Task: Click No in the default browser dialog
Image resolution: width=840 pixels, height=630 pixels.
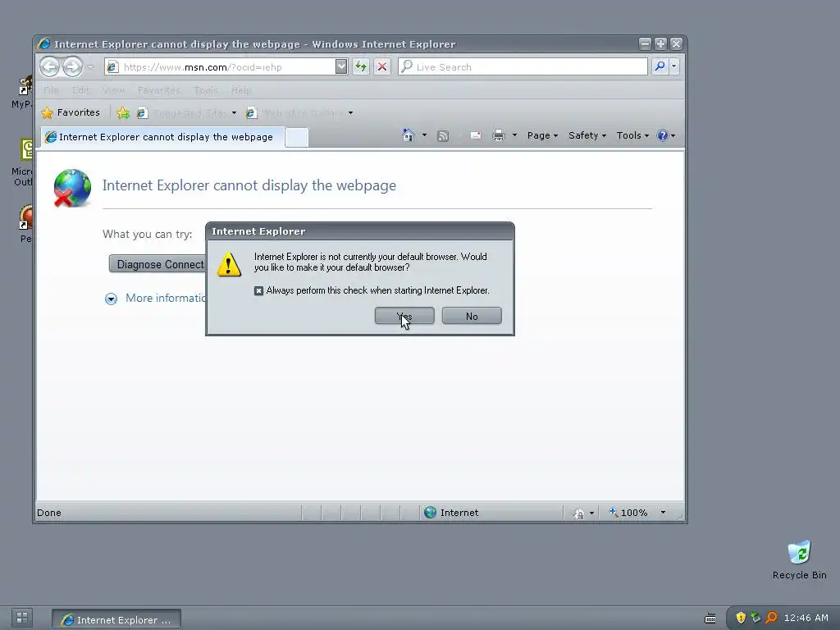Action: click(472, 316)
